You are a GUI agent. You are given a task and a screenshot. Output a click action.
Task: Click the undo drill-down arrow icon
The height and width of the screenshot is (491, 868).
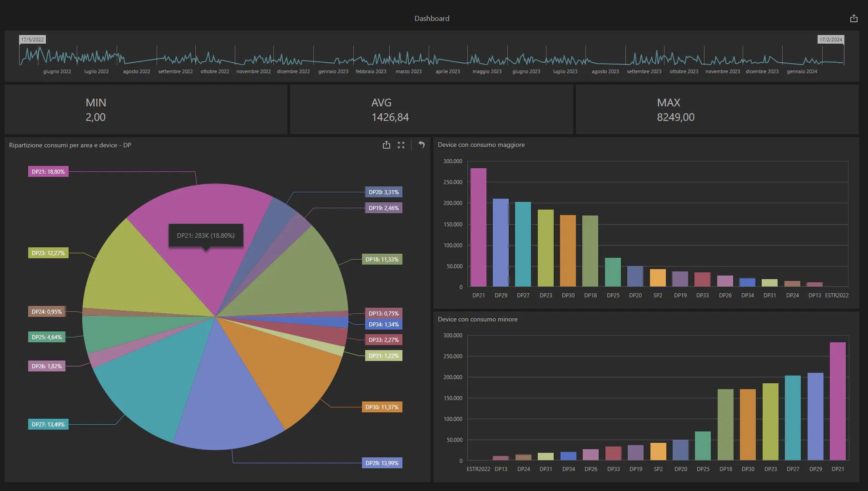point(422,145)
